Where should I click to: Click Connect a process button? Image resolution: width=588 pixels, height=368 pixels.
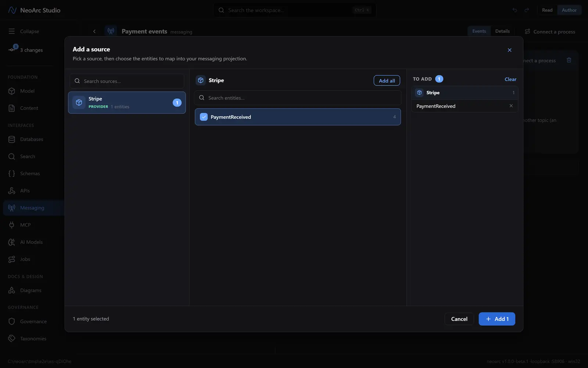point(550,32)
